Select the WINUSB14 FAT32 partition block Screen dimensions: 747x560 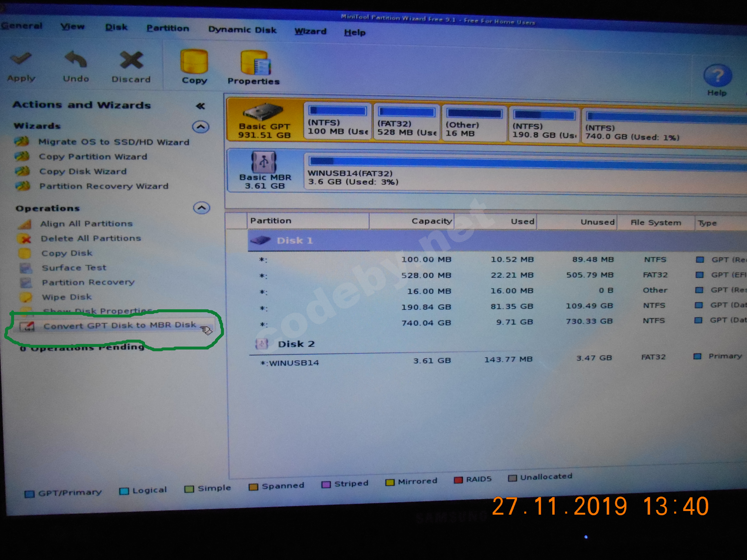click(525, 172)
